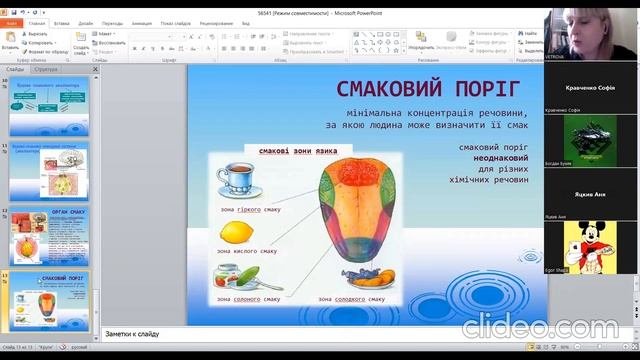Open Quick Access Toolbar customize arrow
The image size is (640, 360).
click(x=44, y=13)
